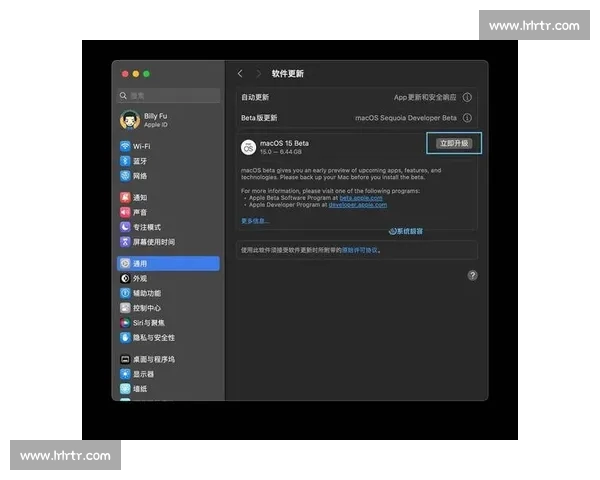Screen dimensions: 600x480
Task: Click the yellow minimize window button
Action: [136, 74]
